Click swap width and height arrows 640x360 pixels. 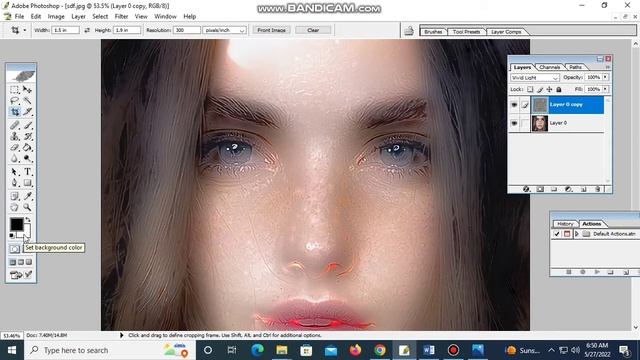87,30
